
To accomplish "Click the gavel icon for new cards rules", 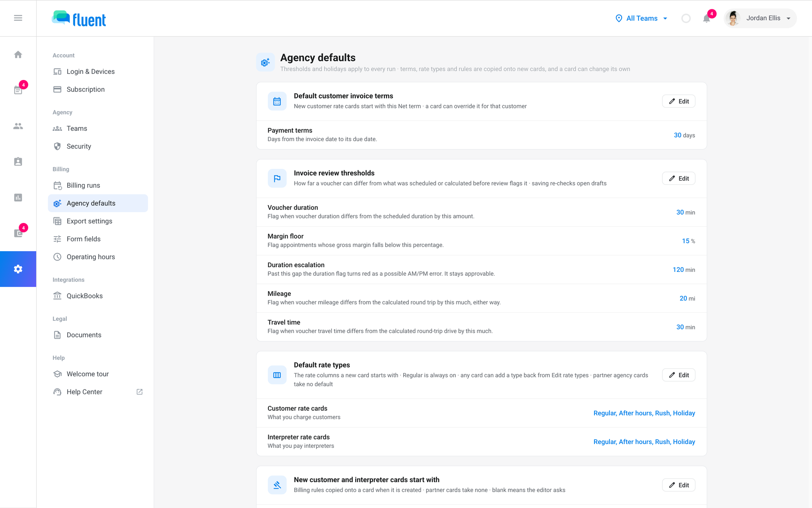I will pyautogui.click(x=277, y=485).
